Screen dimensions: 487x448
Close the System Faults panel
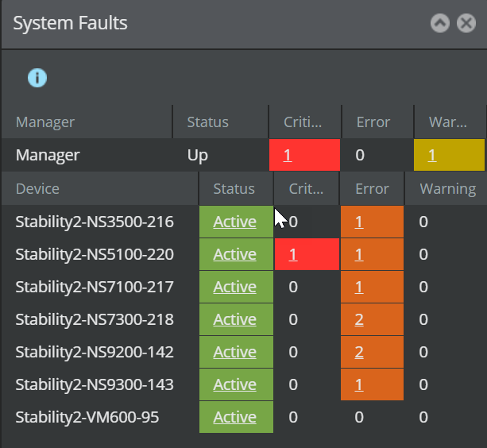click(466, 23)
